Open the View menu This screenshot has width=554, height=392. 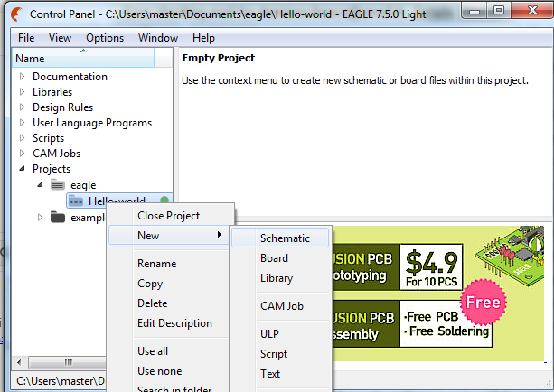[60, 38]
